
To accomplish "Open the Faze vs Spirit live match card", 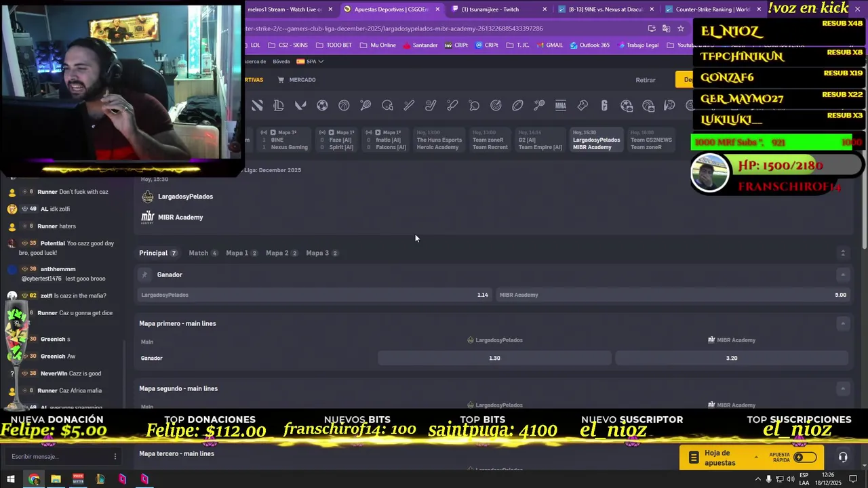I will click(336, 140).
